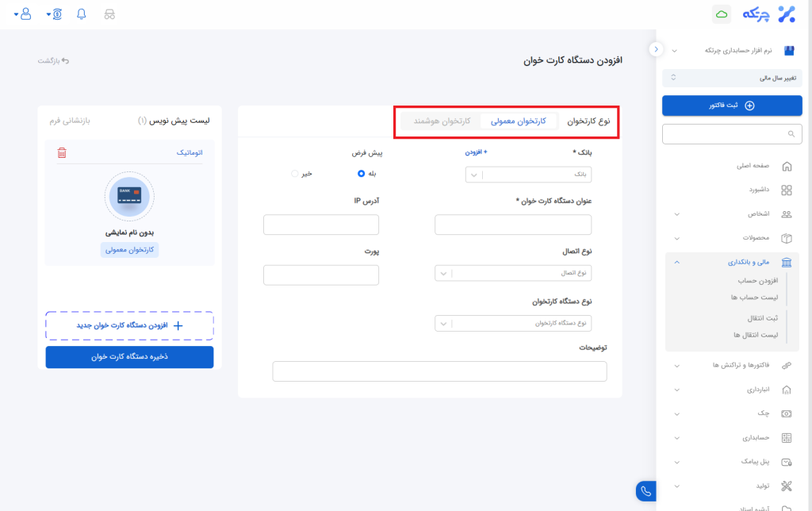The width and height of the screenshot is (812, 511).
Task: Click the green cloud sync icon
Action: pyautogui.click(x=722, y=14)
